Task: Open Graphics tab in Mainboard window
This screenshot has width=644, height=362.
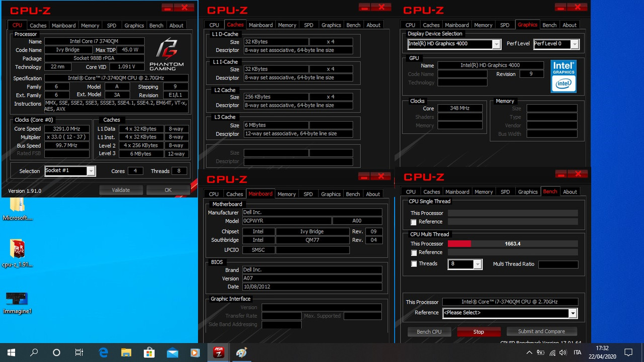Action: tap(331, 194)
